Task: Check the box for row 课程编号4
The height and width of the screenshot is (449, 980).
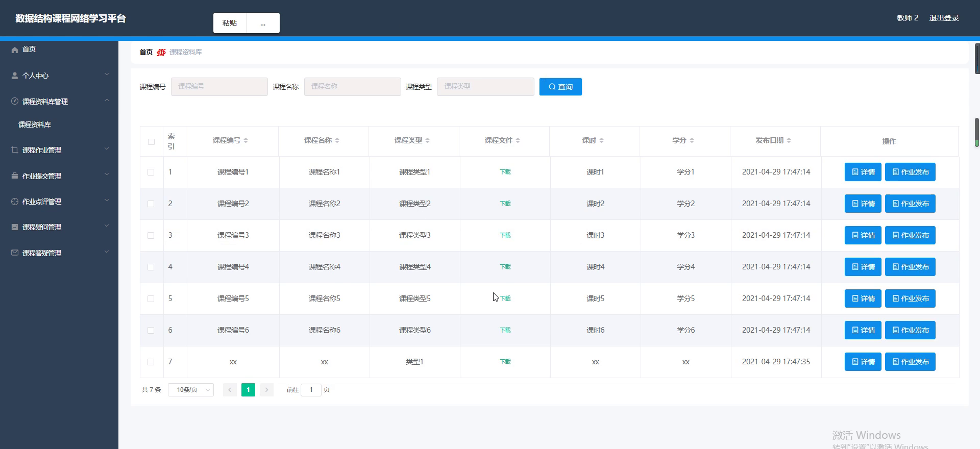Action: click(151, 267)
